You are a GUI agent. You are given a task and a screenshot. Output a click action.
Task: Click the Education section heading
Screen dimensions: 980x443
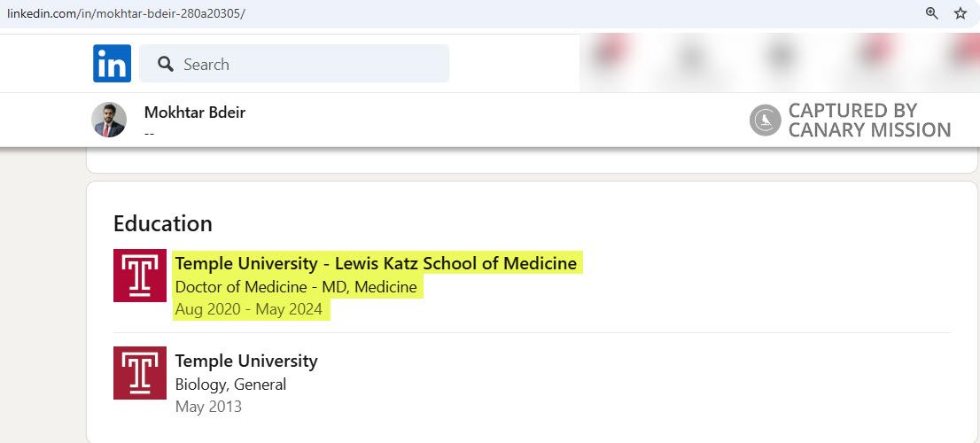coord(163,223)
